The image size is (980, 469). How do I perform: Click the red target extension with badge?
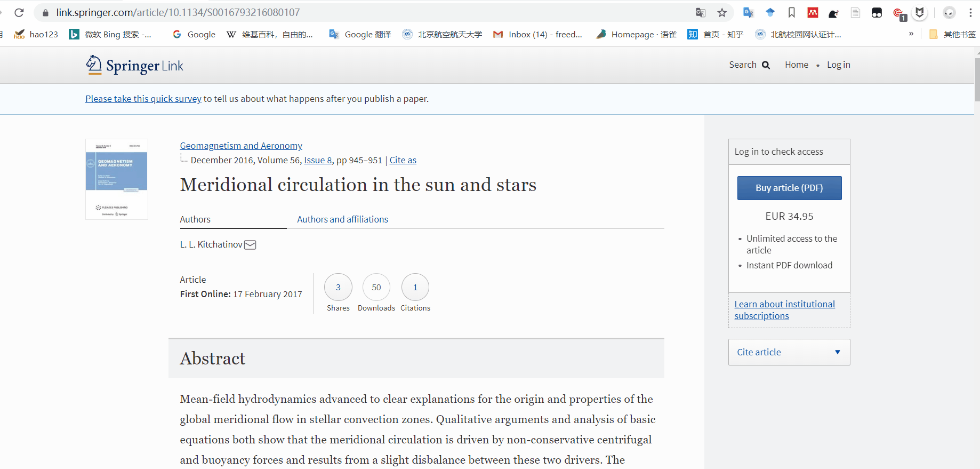click(899, 13)
